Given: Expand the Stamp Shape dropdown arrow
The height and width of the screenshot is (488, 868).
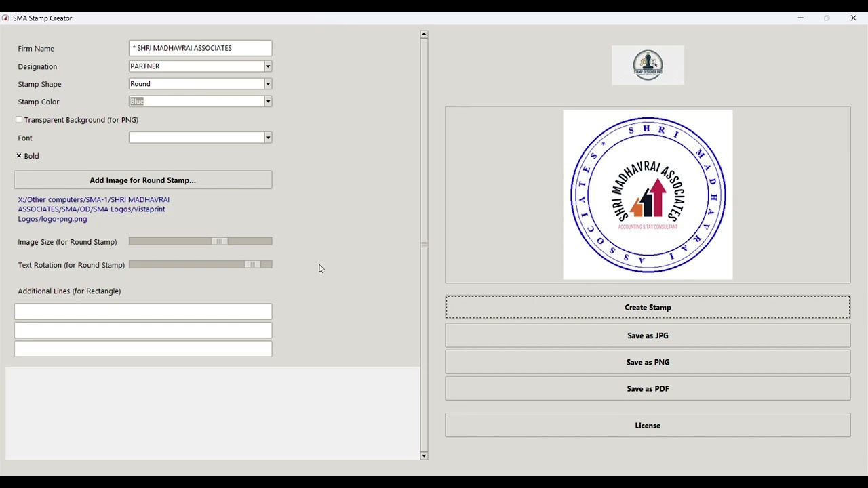Looking at the screenshot, I should 268,84.
